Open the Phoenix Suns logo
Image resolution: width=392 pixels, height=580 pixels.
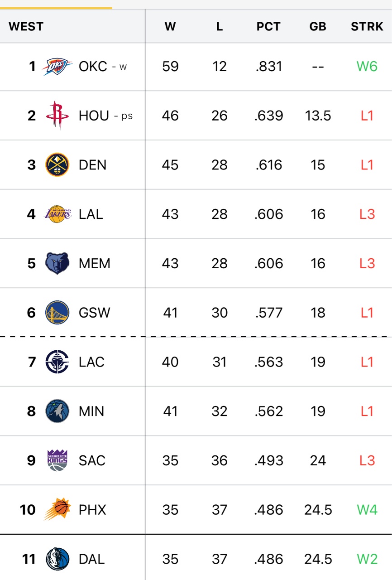[x=57, y=509]
